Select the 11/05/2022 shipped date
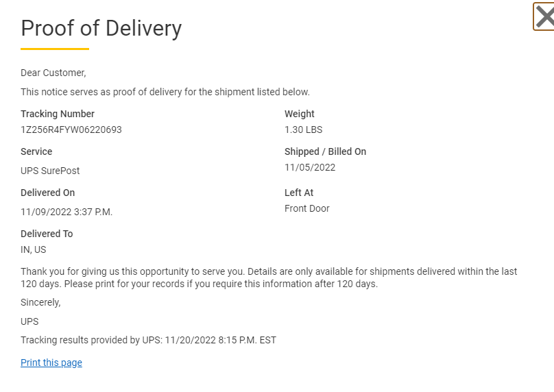The width and height of the screenshot is (554, 392). tap(310, 167)
